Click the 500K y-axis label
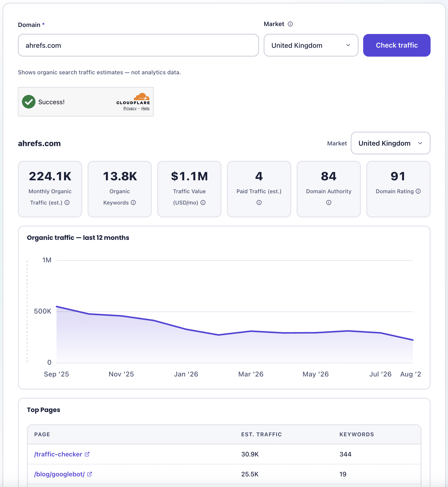The image size is (448, 487). click(x=43, y=311)
